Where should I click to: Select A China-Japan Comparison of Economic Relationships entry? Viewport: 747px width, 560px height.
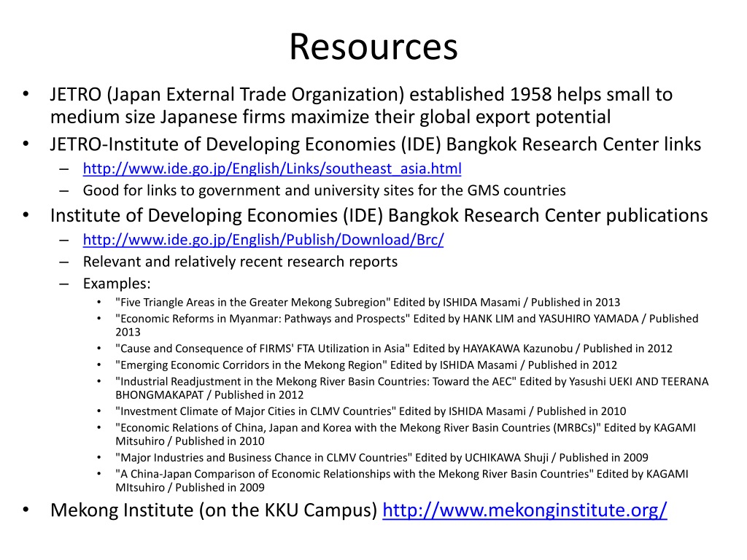click(x=402, y=481)
